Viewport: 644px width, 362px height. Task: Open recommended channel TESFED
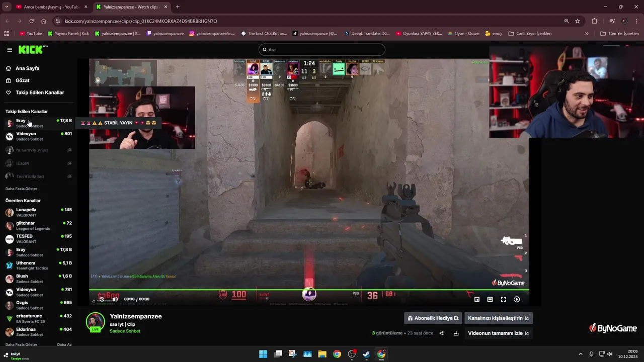(38, 239)
